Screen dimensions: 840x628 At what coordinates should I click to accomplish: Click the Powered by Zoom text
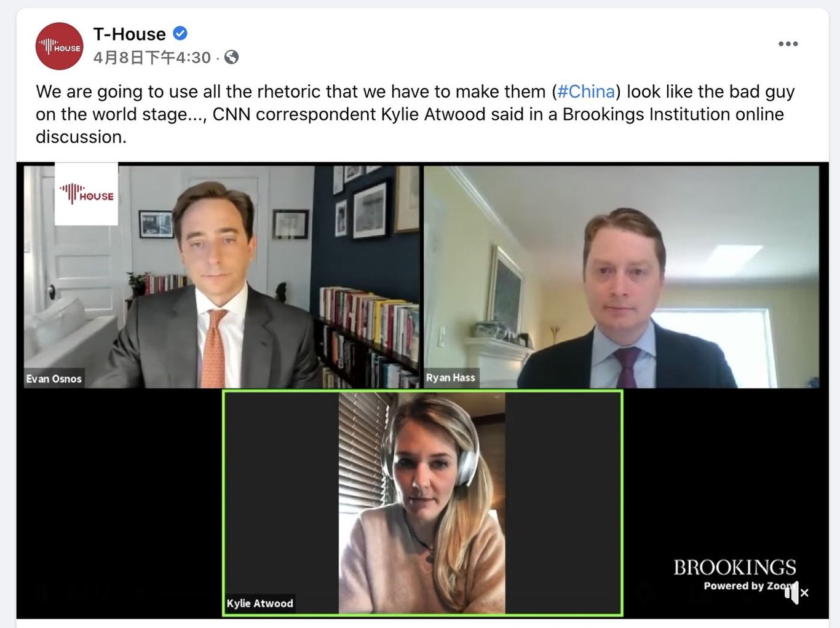(748, 586)
